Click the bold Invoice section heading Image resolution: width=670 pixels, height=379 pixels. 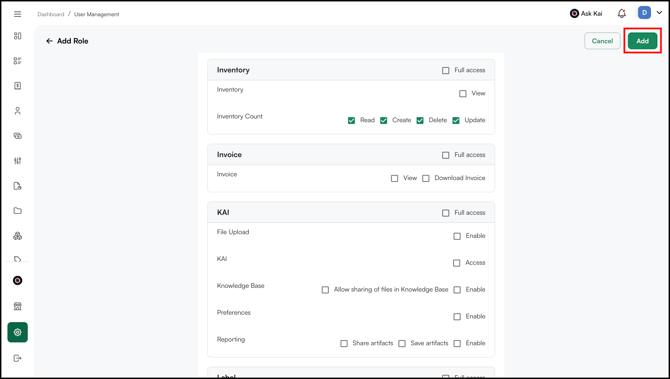(229, 155)
